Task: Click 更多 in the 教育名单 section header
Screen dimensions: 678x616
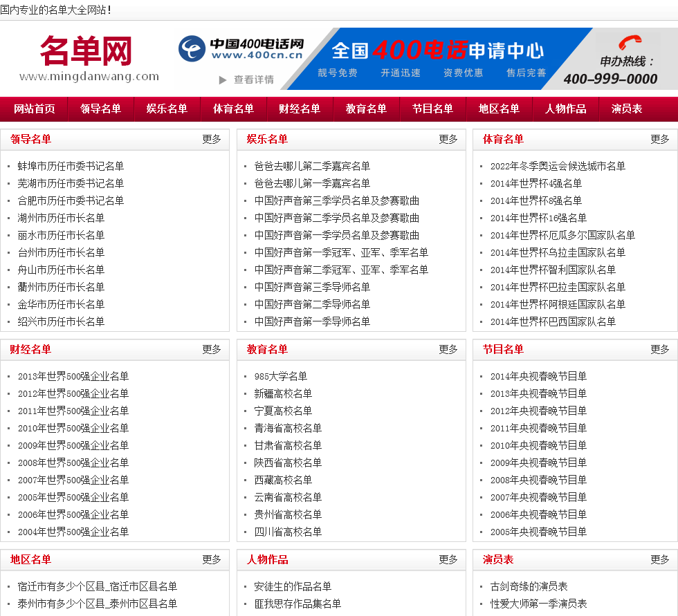Action: coord(448,349)
